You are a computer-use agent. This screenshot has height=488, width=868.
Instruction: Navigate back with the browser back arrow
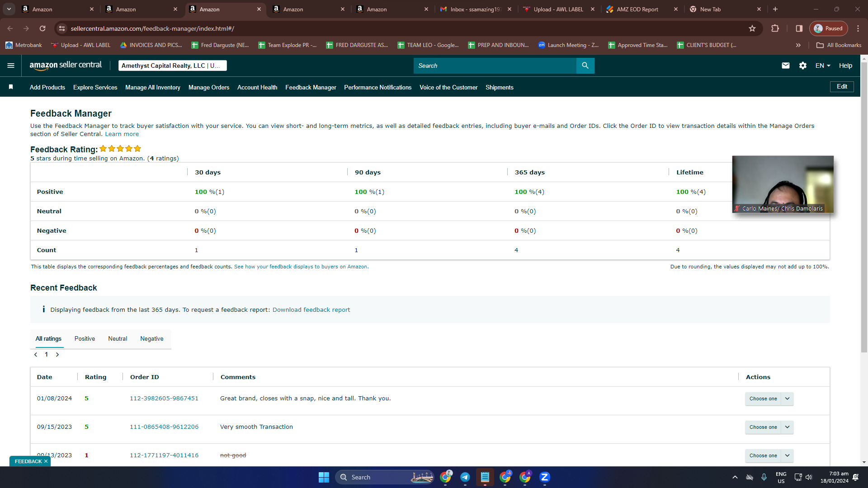tap(10, 28)
